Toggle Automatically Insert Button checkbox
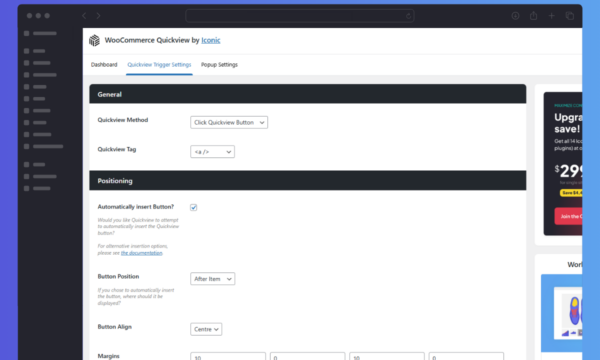This screenshot has height=360, width=600. click(194, 207)
